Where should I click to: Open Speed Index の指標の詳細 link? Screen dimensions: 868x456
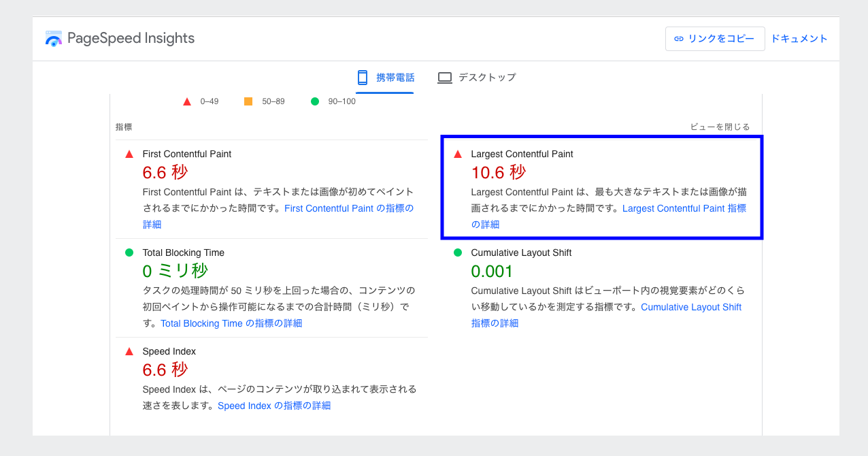click(274, 406)
